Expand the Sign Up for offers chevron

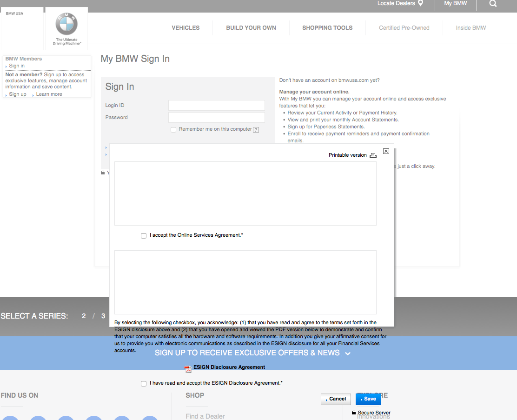pos(347,353)
